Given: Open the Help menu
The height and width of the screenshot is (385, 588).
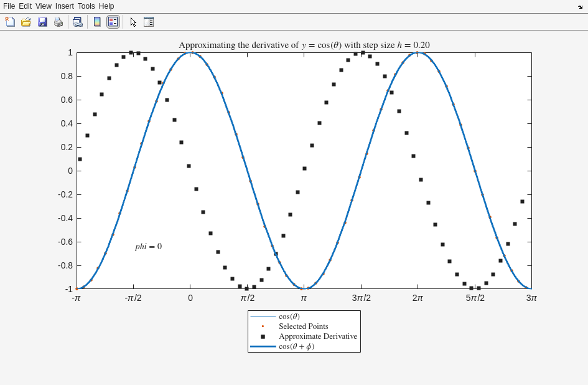Looking at the screenshot, I should click(106, 6).
